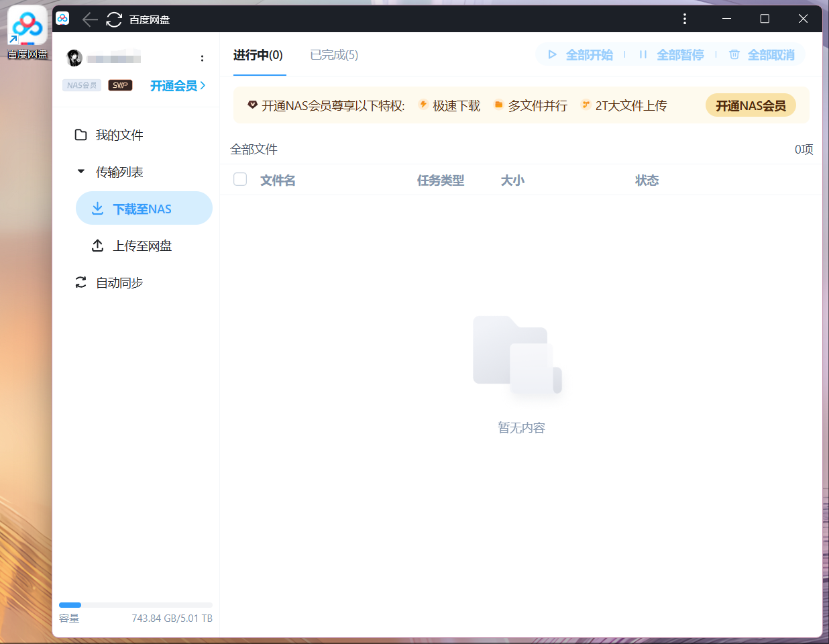Viewport: 829px width, 644px height.
Task: Click the 全部文件 label
Action: pyautogui.click(x=254, y=149)
